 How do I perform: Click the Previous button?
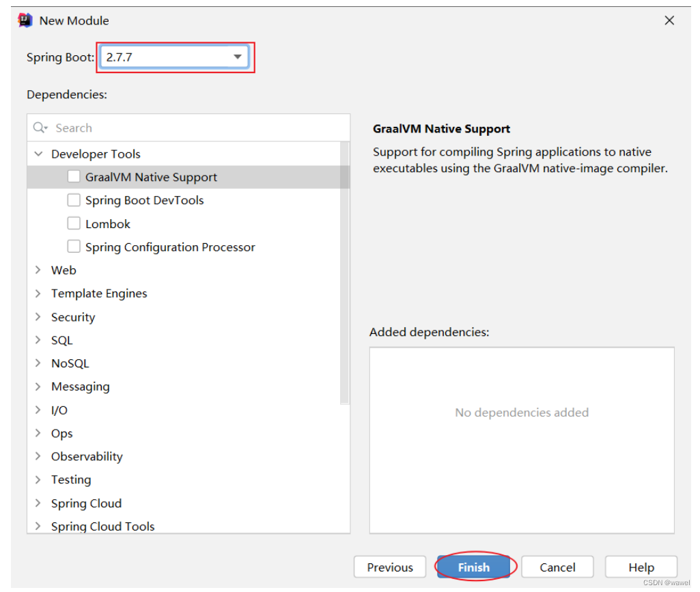point(390,567)
